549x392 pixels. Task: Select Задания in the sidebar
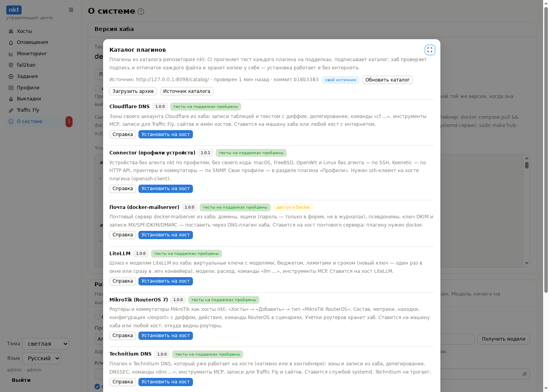coord(41,76)
